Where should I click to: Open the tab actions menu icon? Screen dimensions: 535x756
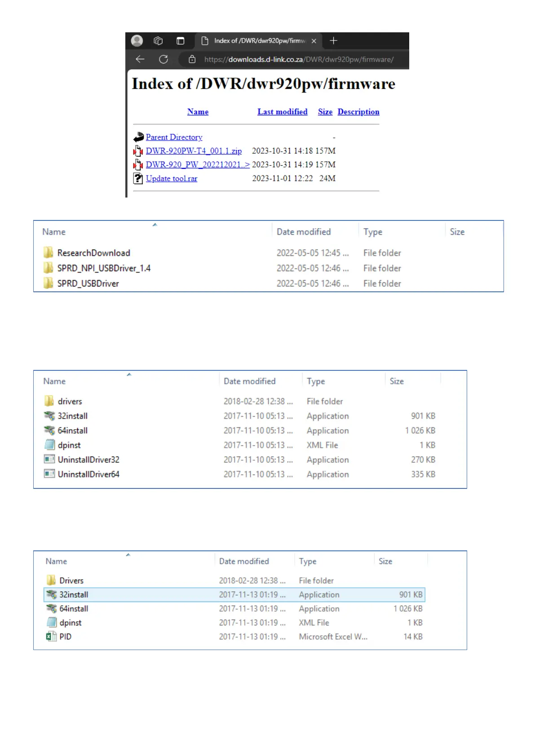tap(180, 41)
